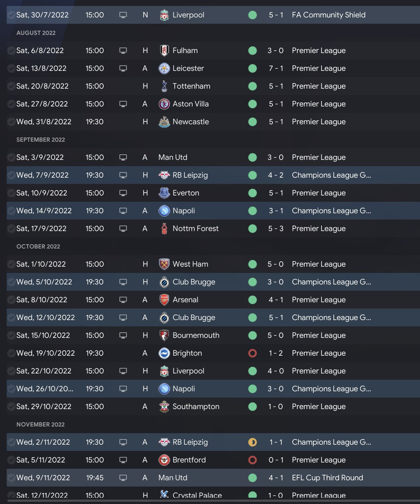This screenshot has height=504, width=420.
Task: Click draw indicator for RB Leipzig away
Action: pos(253,442)
